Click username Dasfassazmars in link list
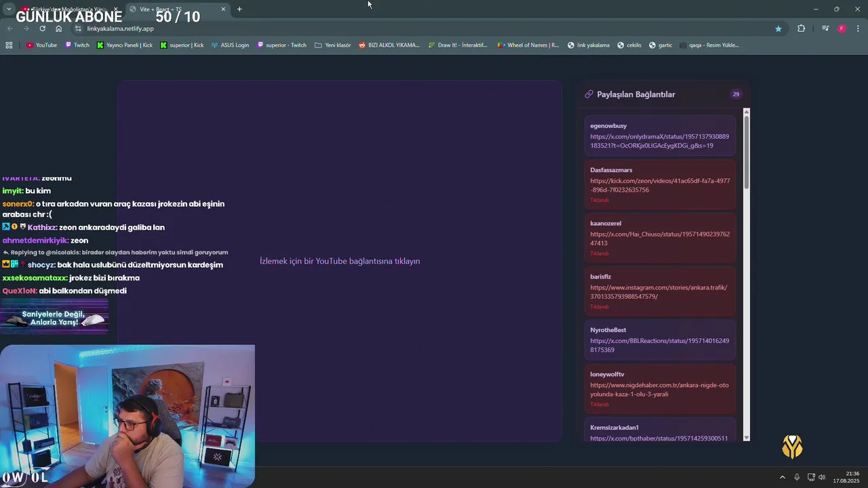Viewport: 868px width, 488px height. coord(611,170)
